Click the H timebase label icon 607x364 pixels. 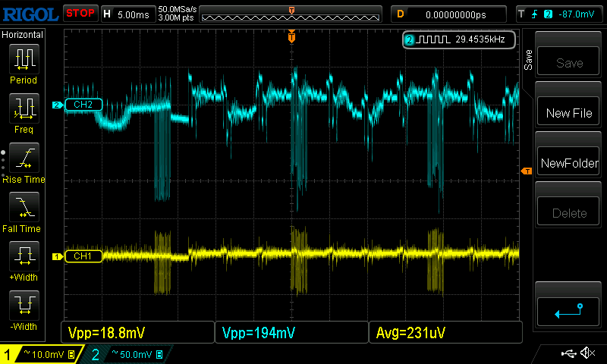pyautogui.click(x=107, y=14)
